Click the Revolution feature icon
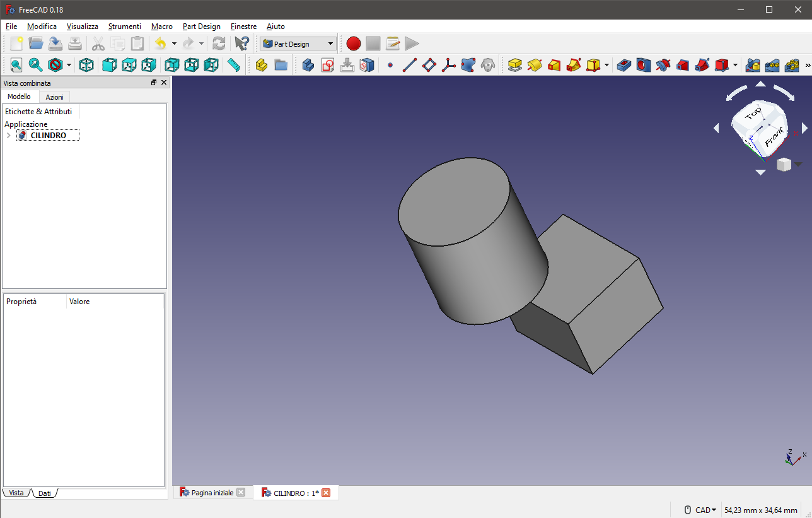The width and height of the screenshot is (812, 518). 535,65
